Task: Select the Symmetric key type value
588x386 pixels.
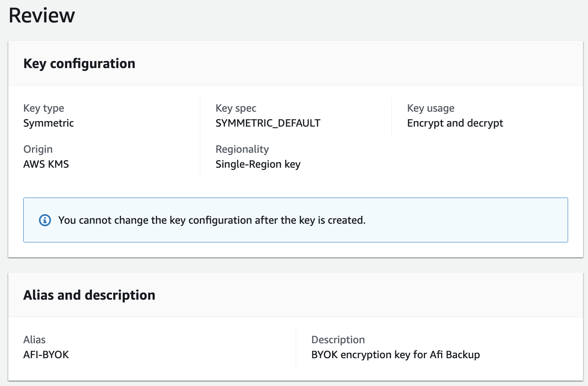Action: [x=49, y=123]
